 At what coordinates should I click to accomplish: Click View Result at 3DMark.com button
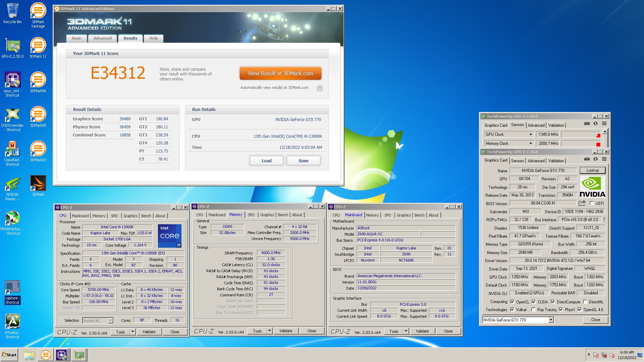[x=280, y=73]
